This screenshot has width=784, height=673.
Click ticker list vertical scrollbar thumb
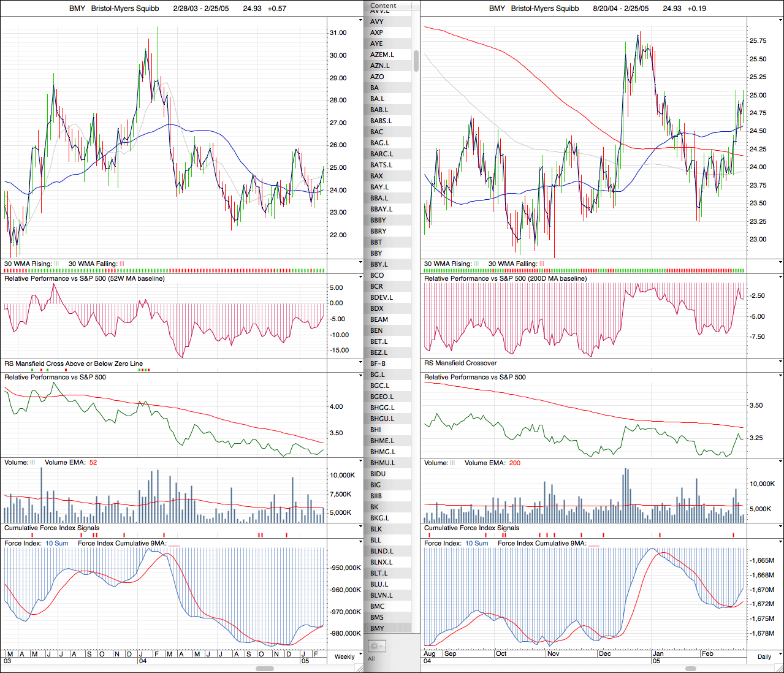[416, 61]
